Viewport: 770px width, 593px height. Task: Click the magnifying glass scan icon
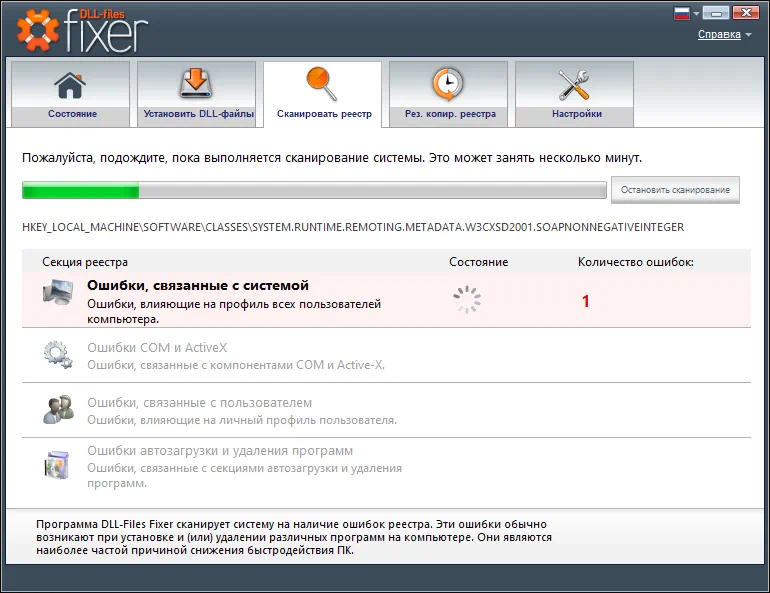322,84
